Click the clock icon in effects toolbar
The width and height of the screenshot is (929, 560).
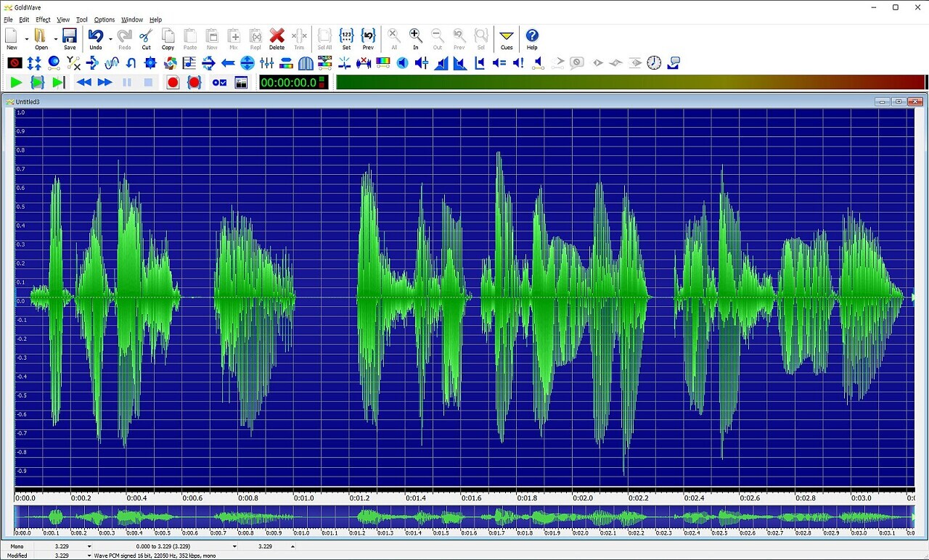tap(654, 63)
